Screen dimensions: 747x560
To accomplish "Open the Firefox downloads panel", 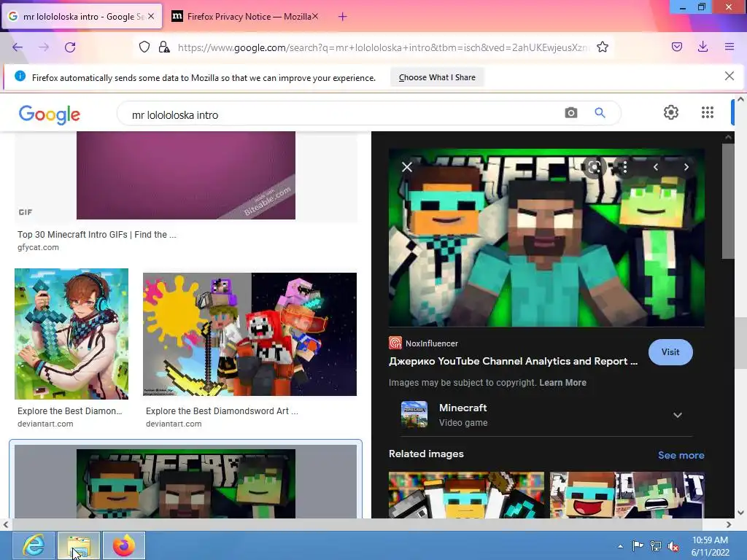I will coord(703,47).
